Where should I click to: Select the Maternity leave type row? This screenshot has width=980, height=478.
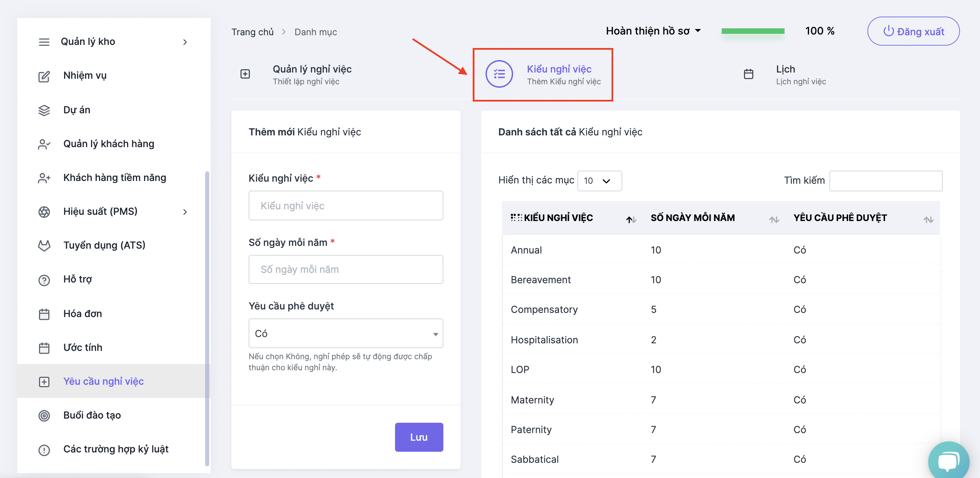pyautogui.click(x=721, y=400)
